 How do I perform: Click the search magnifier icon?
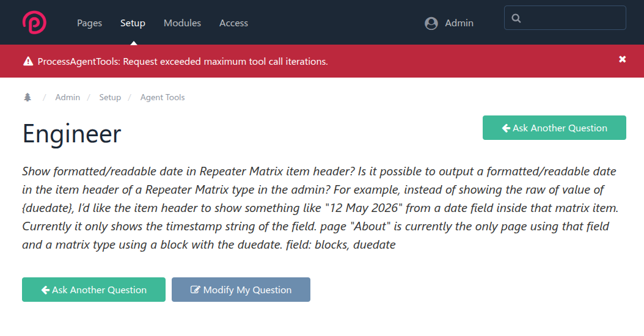point(516,18)
